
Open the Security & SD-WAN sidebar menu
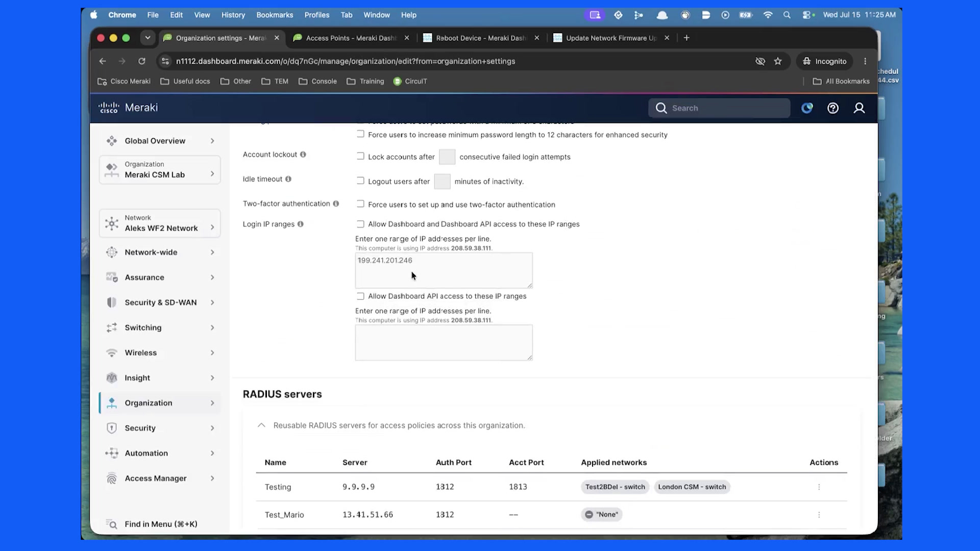pyautogui.click(x=160, y=303)
